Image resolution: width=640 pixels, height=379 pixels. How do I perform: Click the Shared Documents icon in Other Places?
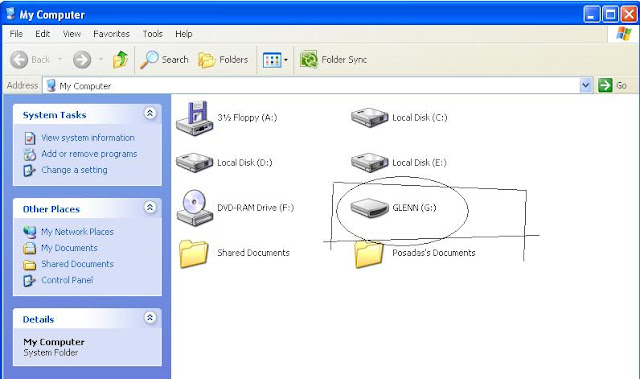coord(29,265)
